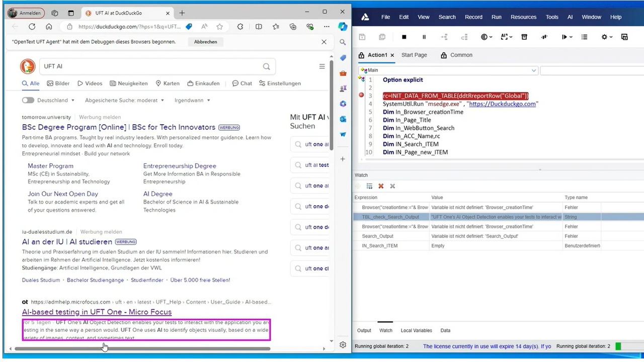
Task: Open AI-based testing in UFT One link
Action: click(97, 312)
